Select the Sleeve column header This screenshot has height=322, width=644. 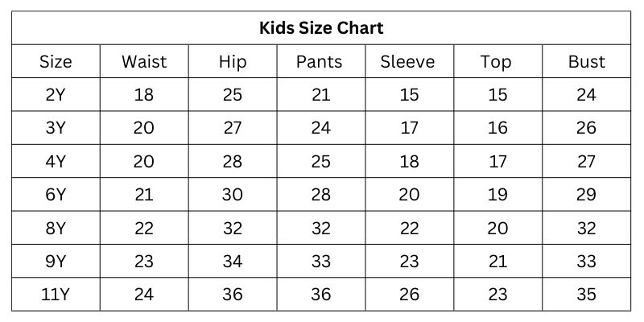(407, 62)
